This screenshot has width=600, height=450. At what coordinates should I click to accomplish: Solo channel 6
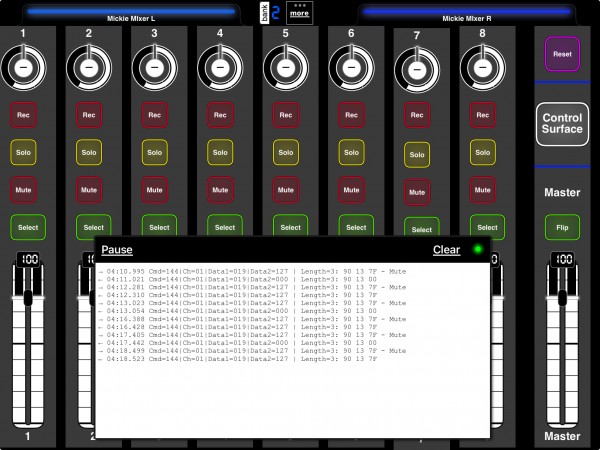point(351,152)
